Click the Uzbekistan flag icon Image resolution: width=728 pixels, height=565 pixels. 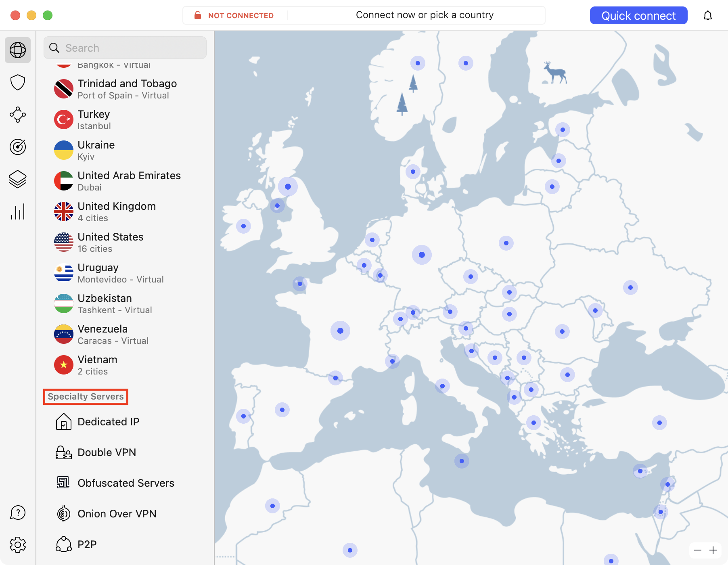64,303
